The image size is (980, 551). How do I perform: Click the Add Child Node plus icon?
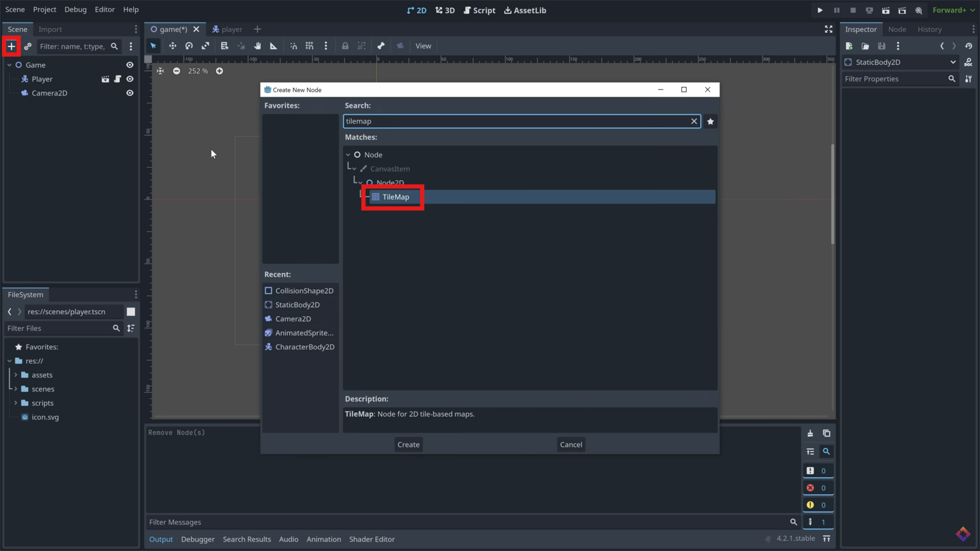(x=11, y=46)
